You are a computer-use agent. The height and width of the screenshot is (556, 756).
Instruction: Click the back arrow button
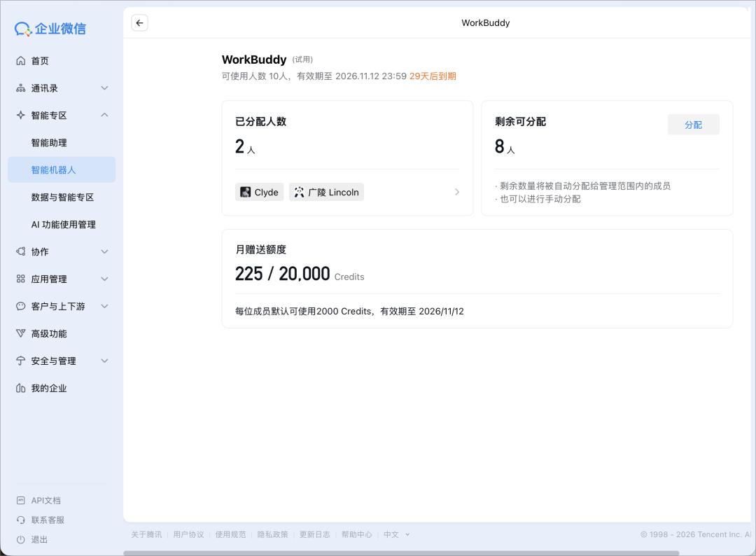click(139, 22)
